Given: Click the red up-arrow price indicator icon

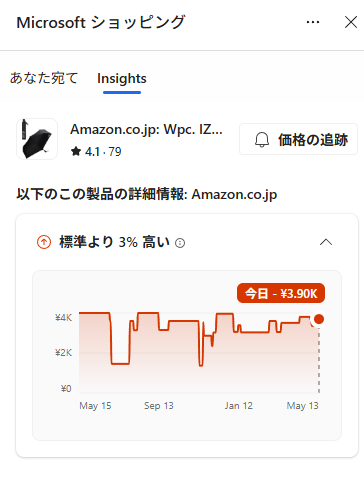Looking at the screenshot, I should pos(44,242).
